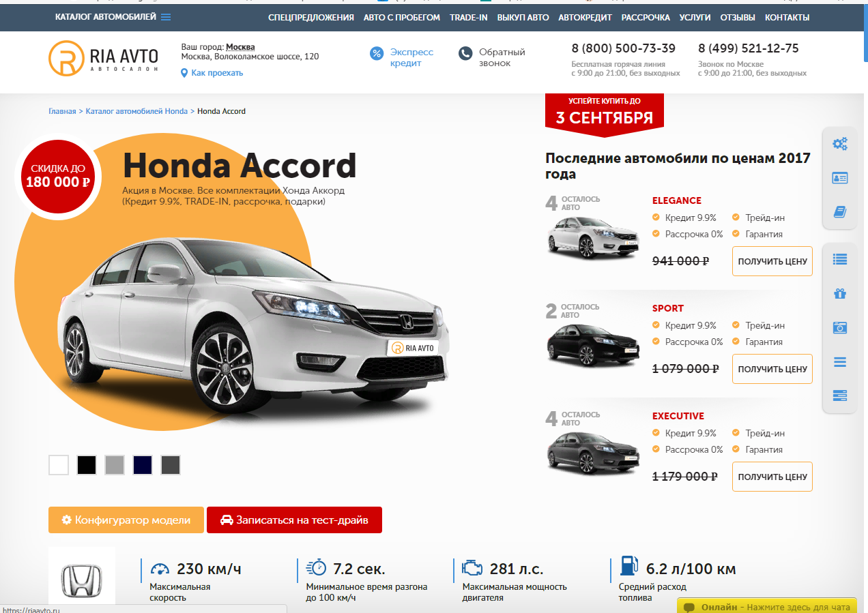The image size is (868, 613).
Task: Open the gift box icon in sidebar
Action: (x=840, y=294)
